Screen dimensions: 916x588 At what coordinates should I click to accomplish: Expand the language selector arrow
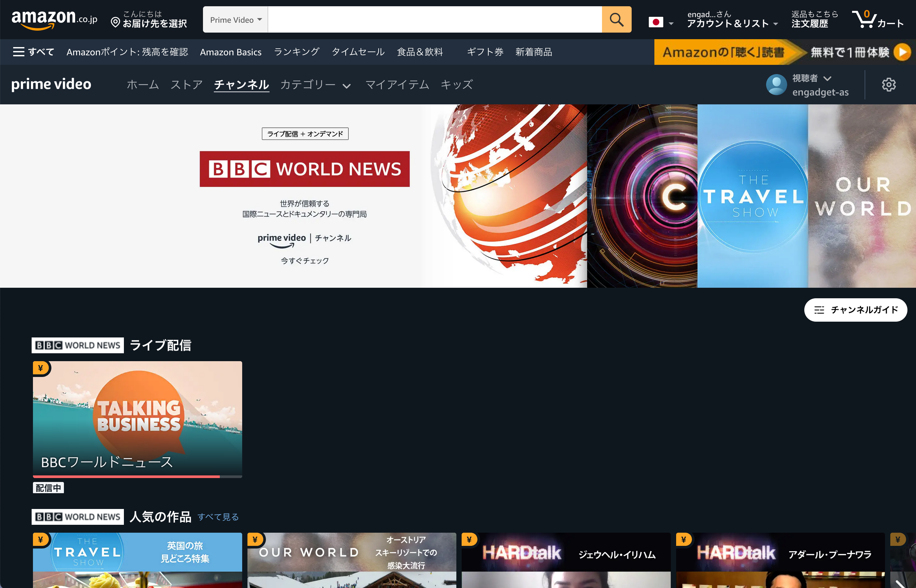click(x=671, y=24)
